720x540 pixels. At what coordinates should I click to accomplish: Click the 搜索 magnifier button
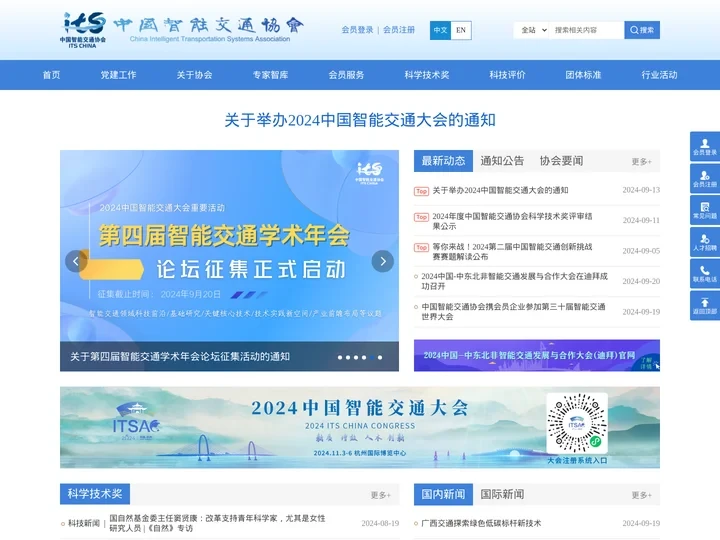point(642,30)
